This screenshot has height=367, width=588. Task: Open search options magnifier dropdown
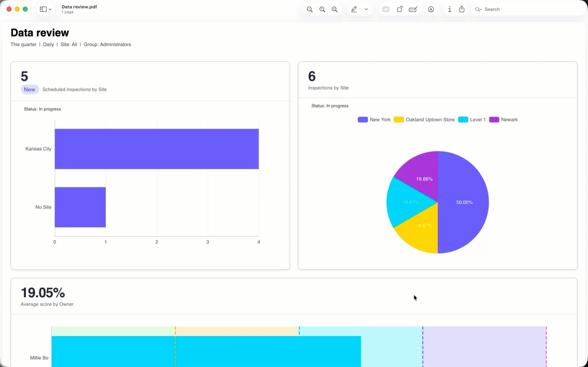coord(478,9)
